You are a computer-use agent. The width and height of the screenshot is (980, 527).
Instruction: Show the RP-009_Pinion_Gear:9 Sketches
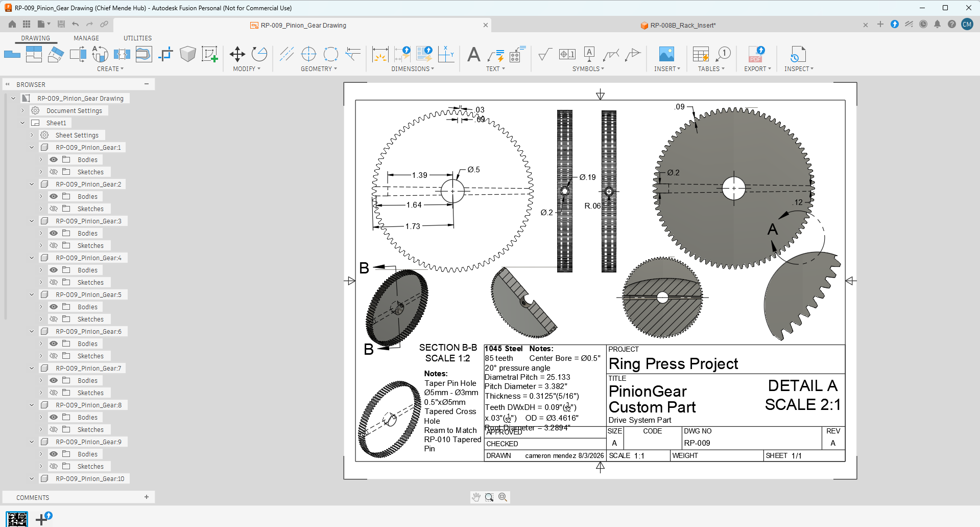point(54,466)
